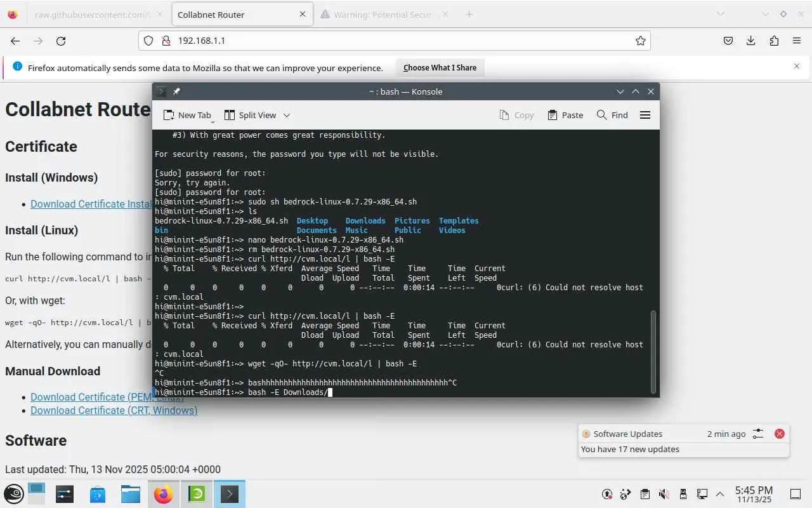Open a new Firefox tab

click(x=469, y=14)
